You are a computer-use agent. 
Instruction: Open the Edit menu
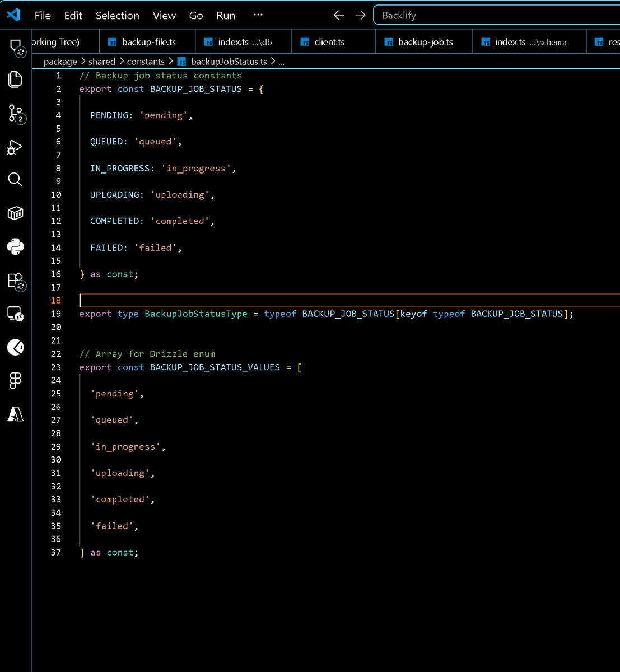[73, 15]
